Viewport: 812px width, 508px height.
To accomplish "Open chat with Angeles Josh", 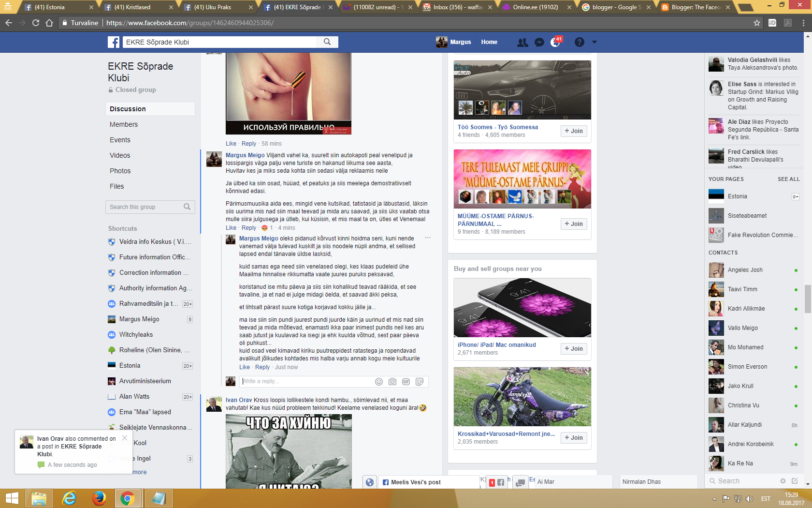I will [754, 270].
